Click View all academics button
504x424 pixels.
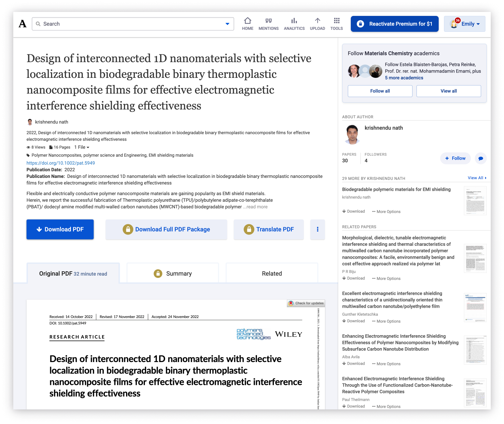point(449,91)
